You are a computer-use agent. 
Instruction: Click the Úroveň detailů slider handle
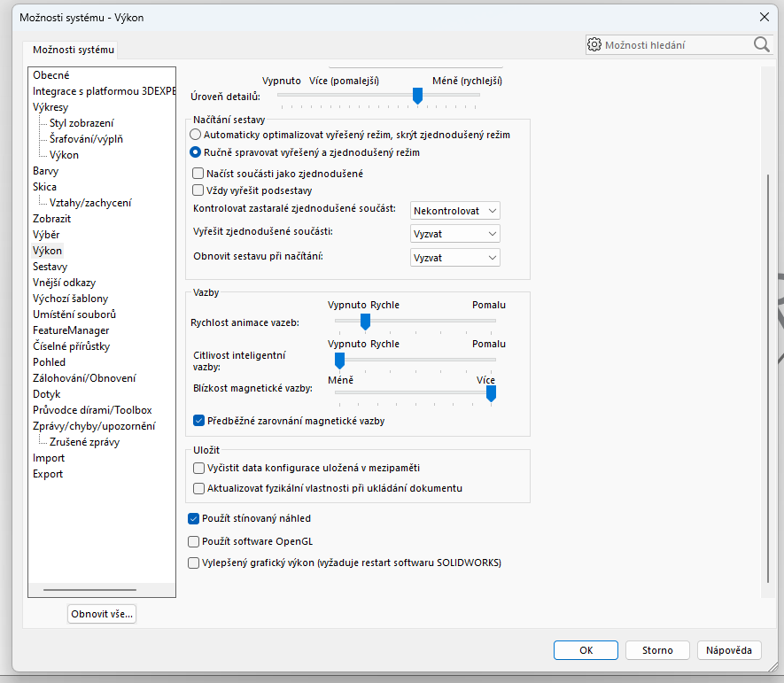click(417, 96)
